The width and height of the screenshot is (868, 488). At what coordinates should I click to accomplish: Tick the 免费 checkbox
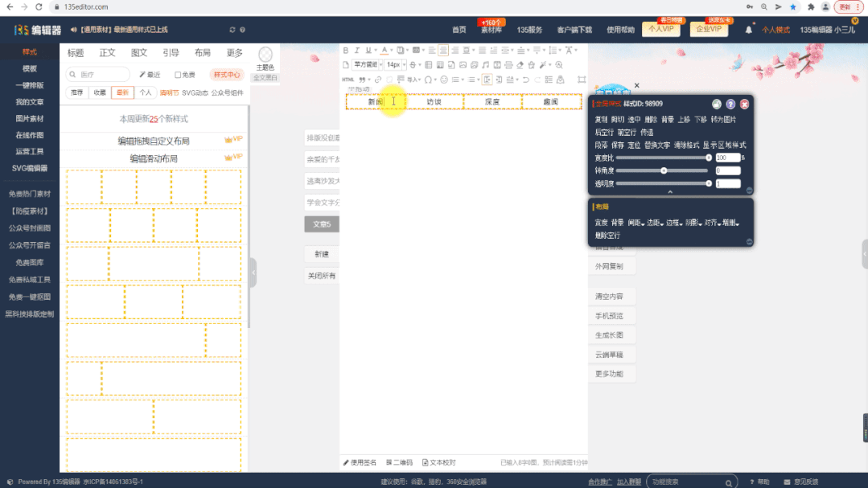tap(178, 75)
